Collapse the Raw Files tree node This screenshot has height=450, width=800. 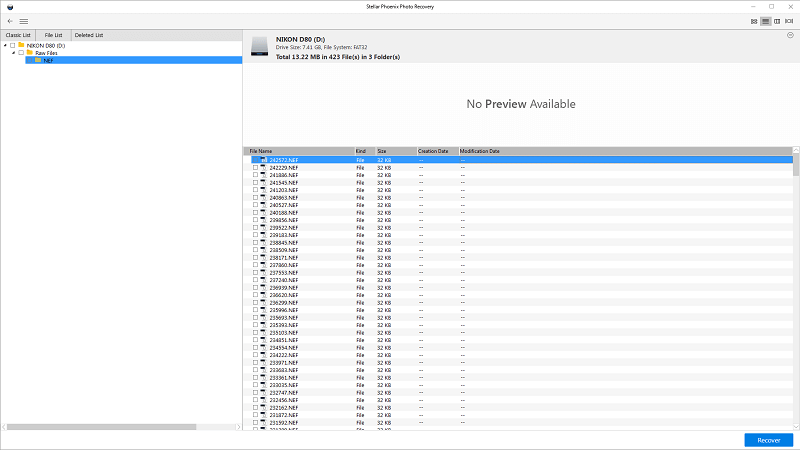13,53
